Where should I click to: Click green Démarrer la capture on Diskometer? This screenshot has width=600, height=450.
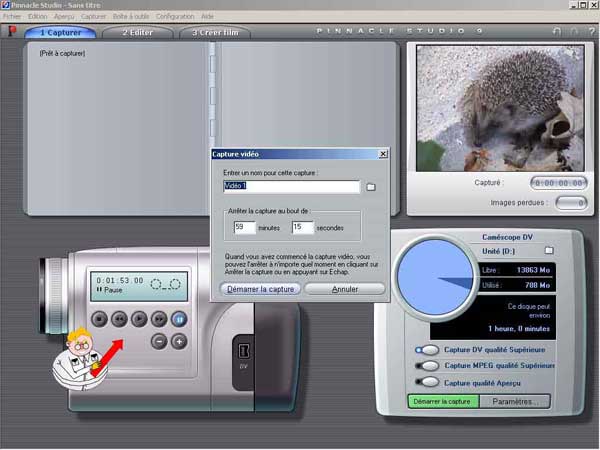point(442,401)
